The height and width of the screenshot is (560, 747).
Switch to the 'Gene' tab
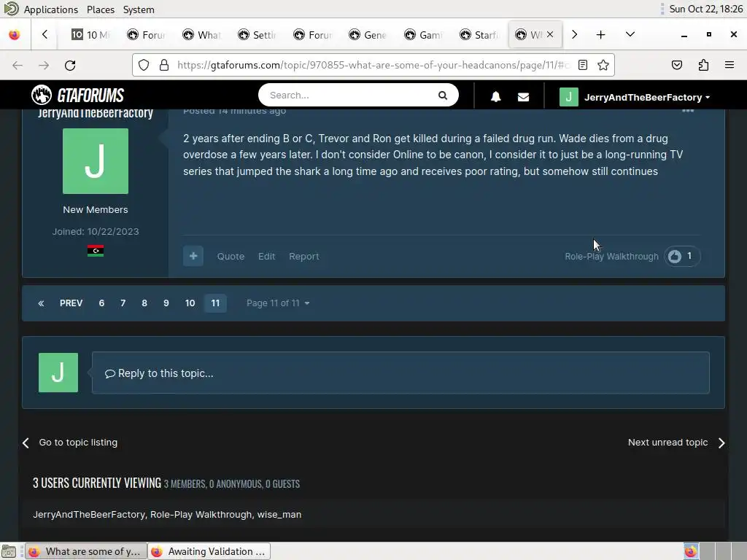pyautogui.click(x=368, y=35)
